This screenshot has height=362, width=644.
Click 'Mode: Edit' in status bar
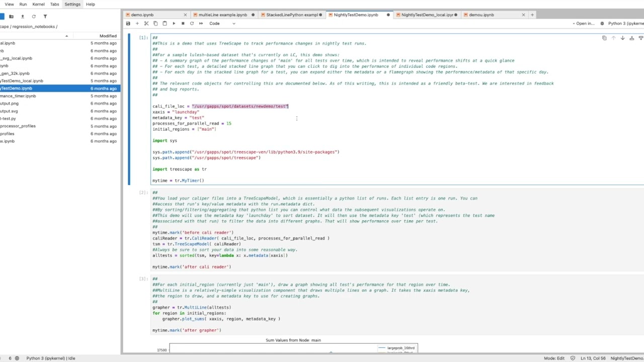point(554,358)
